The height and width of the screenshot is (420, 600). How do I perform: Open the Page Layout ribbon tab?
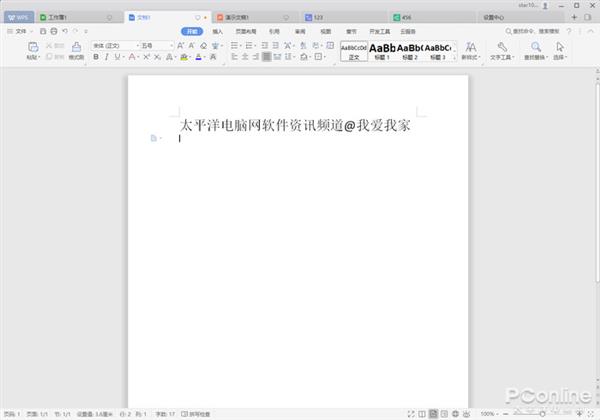point(246,31)
